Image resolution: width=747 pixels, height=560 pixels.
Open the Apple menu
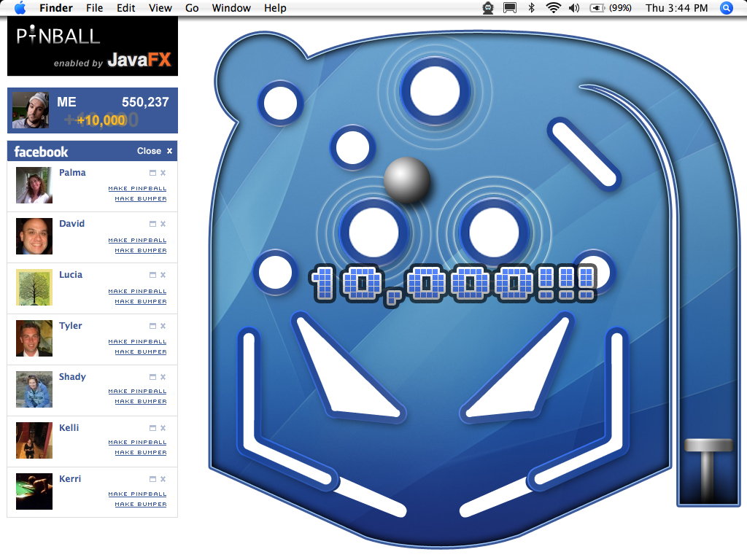(x=20, y=8)
